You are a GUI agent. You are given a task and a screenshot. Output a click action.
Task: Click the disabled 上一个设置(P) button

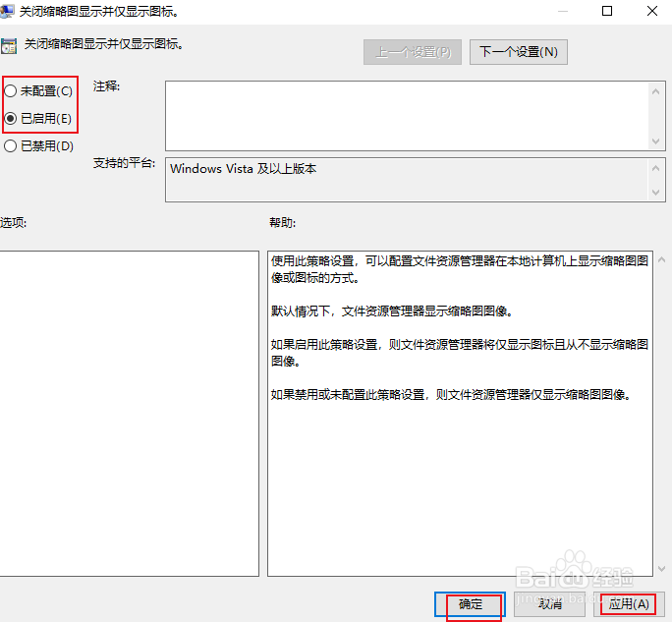[413, 52]
